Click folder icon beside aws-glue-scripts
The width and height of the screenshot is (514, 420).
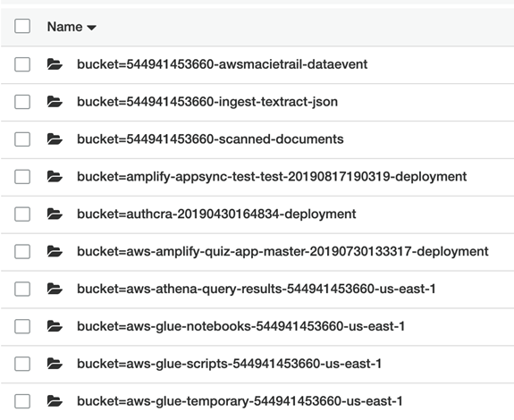(55, 364)
